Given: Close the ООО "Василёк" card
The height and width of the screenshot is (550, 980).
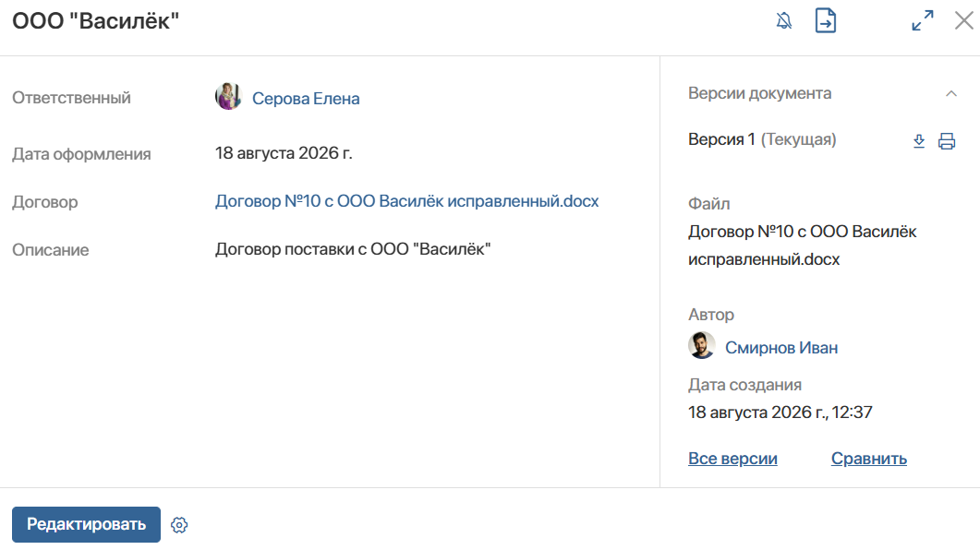Looking at the screenshot, I should click(x=964, y=20).
